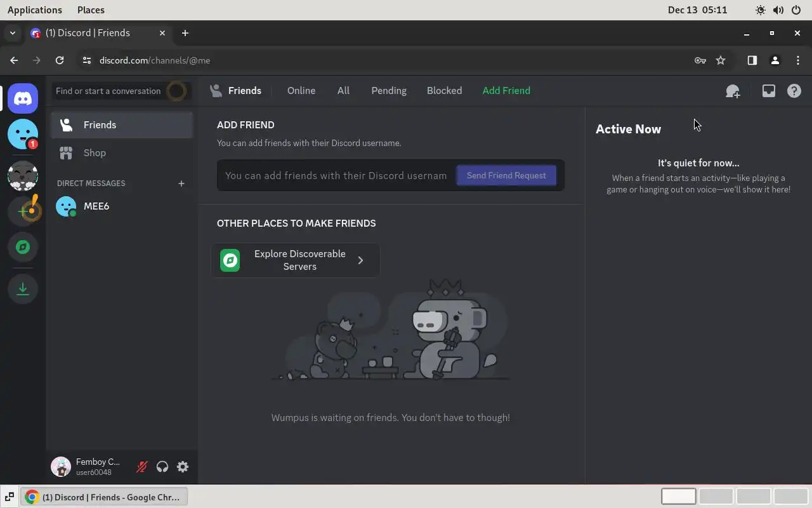The height and width of the screenshot is (508, 812).
Task: Toggle deafen headphones icon
Action: click(x=162, y=467)
